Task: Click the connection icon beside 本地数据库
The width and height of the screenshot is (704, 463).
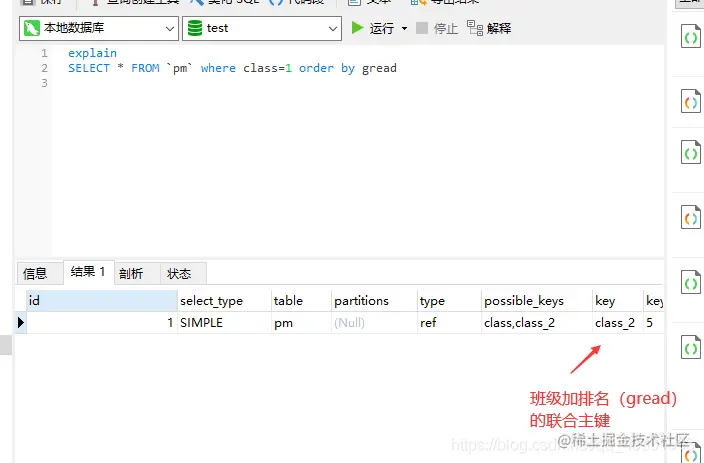Action: click(31, 28)
